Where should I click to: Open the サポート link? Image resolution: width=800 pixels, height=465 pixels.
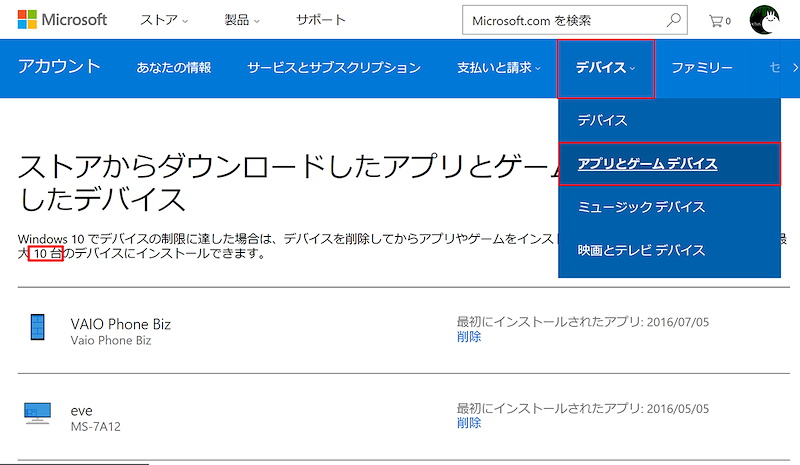click(320, 20)
